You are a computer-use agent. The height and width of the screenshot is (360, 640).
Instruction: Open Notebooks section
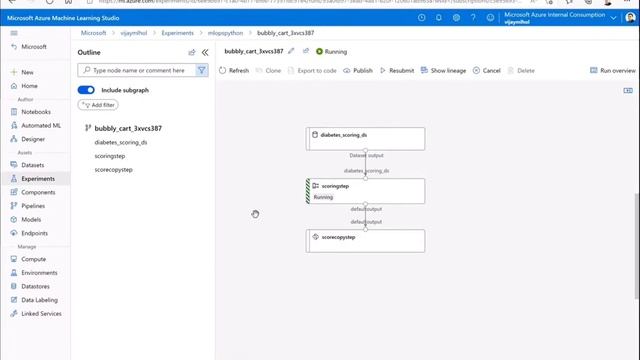click(31, 112)
